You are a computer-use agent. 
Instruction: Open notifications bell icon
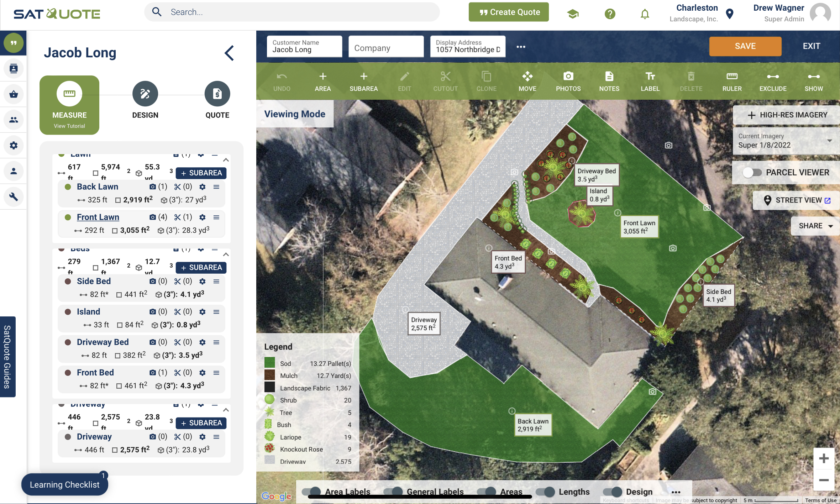[645, 14]
